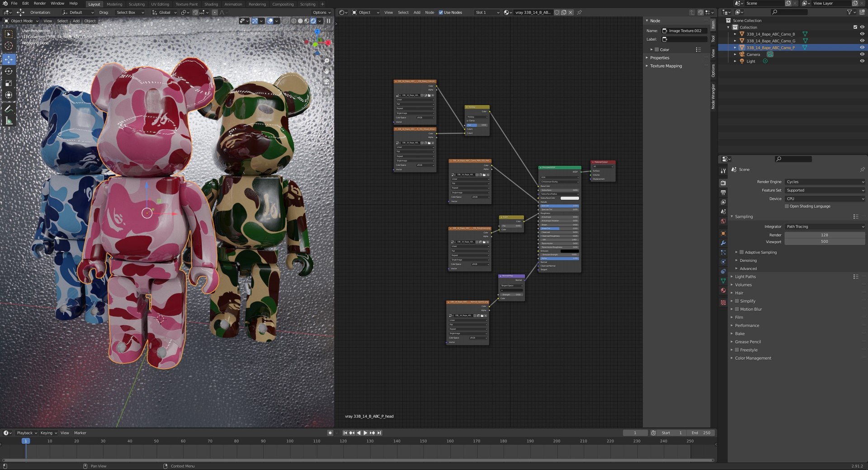Enable Motion Blur checkbox
The height and width of the screenshot is (470, 868).
tap(737, 309)
